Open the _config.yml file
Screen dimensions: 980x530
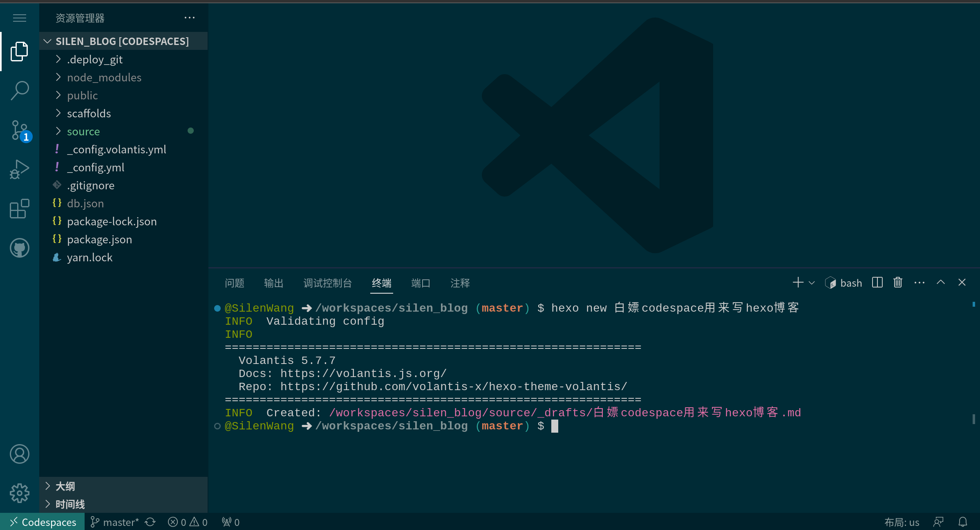click(x=96, y=167)
